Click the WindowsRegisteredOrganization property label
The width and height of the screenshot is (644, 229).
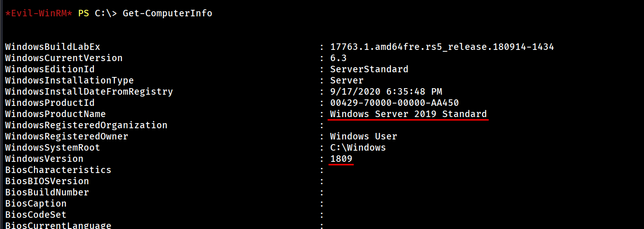(x=86, y=125)
